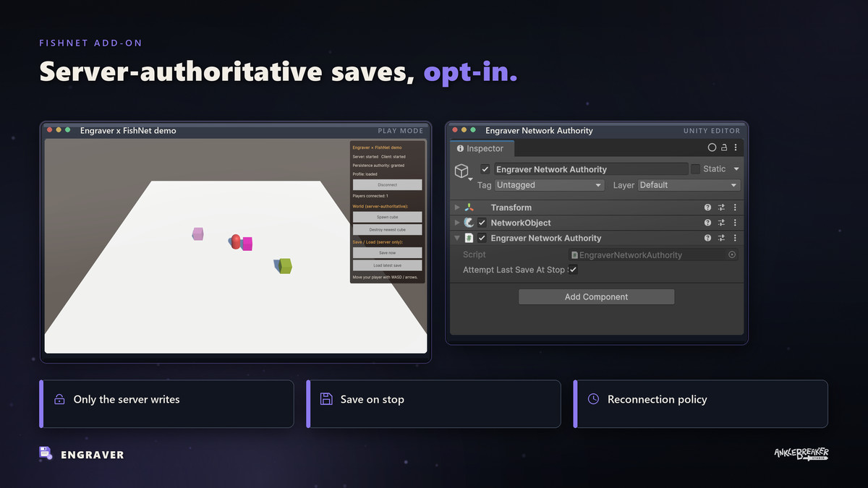Select the Inspector tab
This screenshot has height=488, width=868.
pos(482,148)
